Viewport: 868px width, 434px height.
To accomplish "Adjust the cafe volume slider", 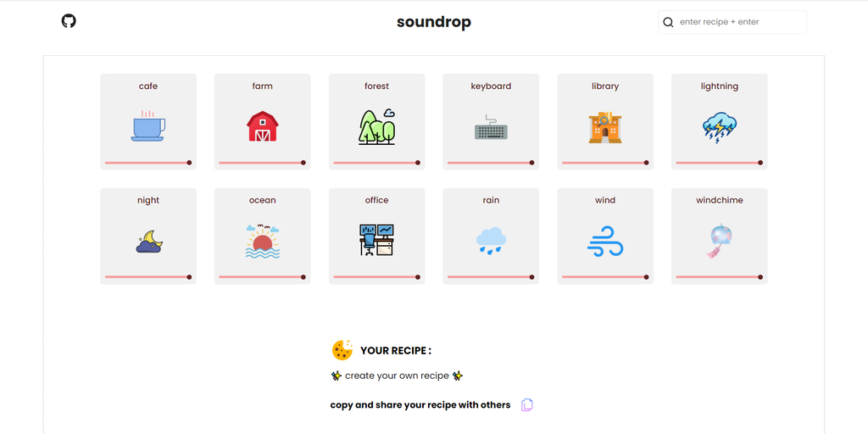I will pyautogui.click(x=148, y=163).
